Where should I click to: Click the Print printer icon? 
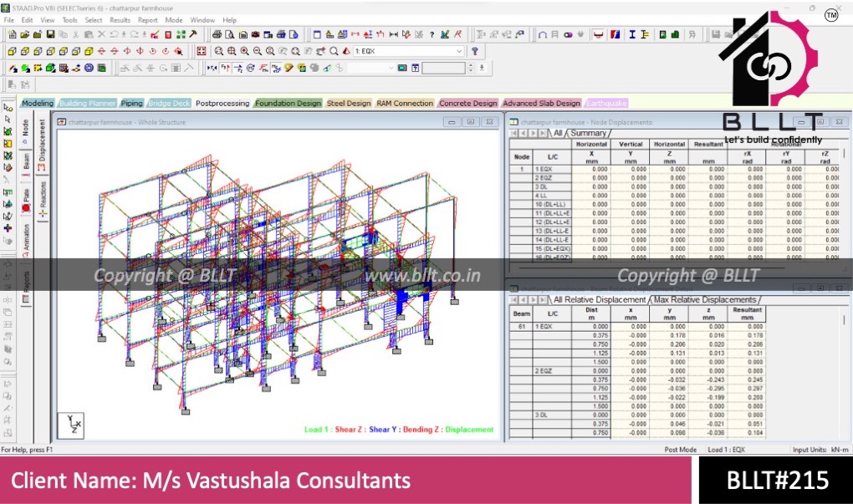click(217, 34)
